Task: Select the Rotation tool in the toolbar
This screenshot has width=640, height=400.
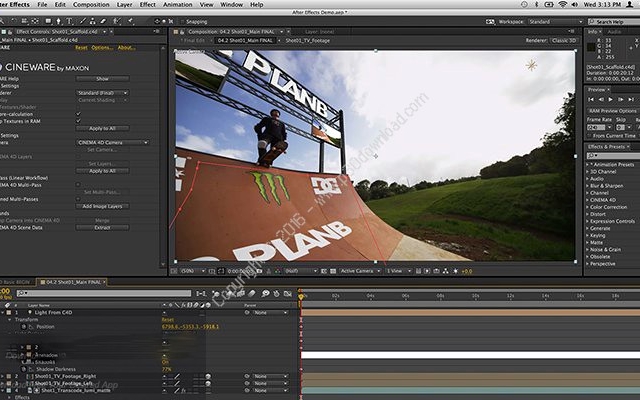Action: click(x=13, y=21)
